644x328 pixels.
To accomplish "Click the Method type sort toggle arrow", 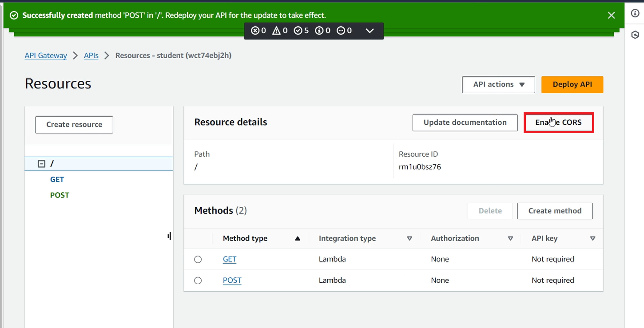I will pos(298,238).
